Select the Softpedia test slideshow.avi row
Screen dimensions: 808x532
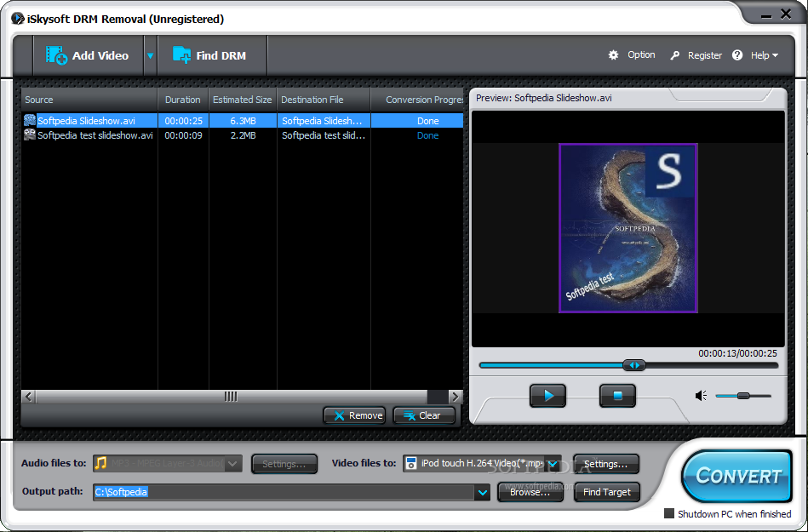tap(243, 135)
